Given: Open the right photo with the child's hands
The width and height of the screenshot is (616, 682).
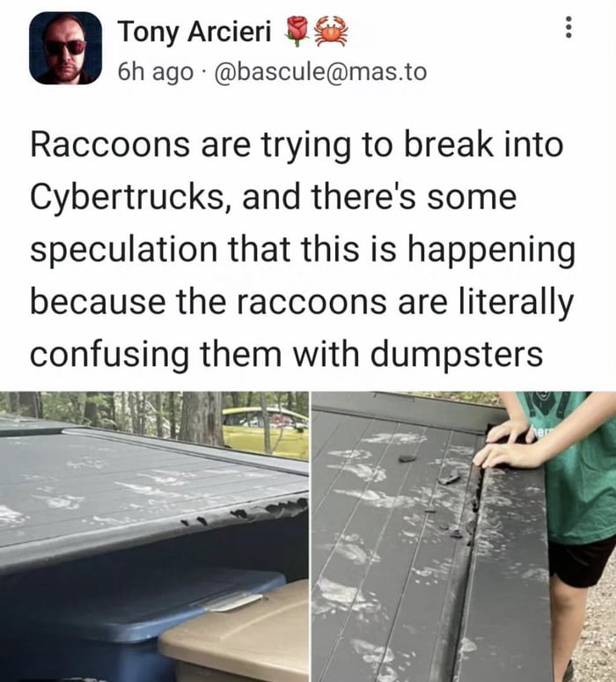Looking at the screenshot, I should click(x=464, y=537).
